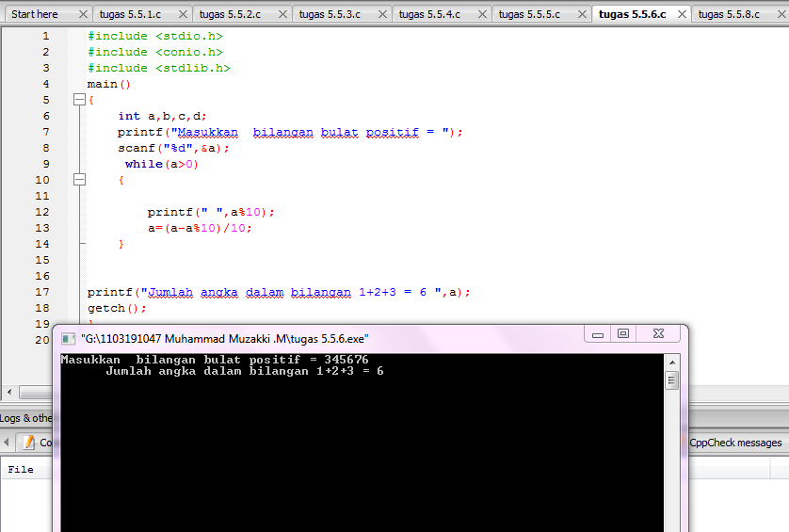Close the tugas 5.5.1.c tab

[x=184, y=14]
